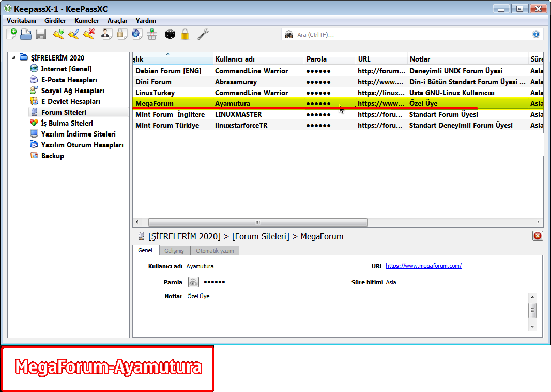Click the Backup group icon
Image resolution: width=551 pixels, height=392 pixels.
pos(34,155)
